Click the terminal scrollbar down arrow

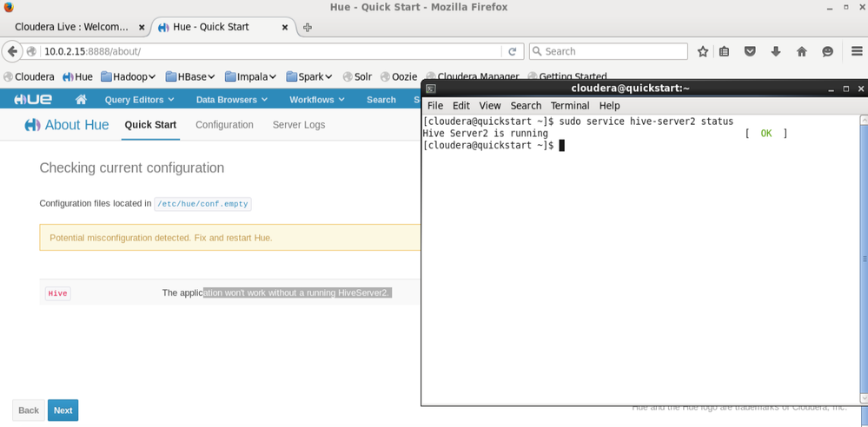click(864, 398)
